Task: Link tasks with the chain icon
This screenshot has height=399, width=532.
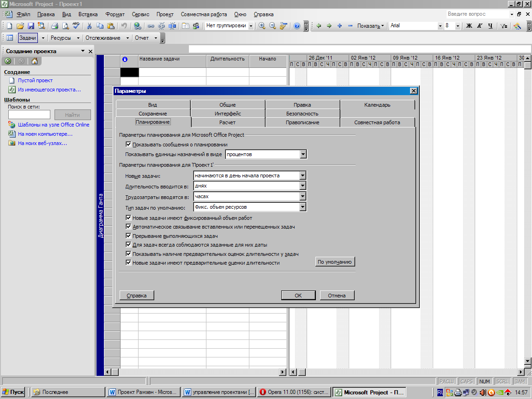Action: pyautogui.click(x=151, y=26)
